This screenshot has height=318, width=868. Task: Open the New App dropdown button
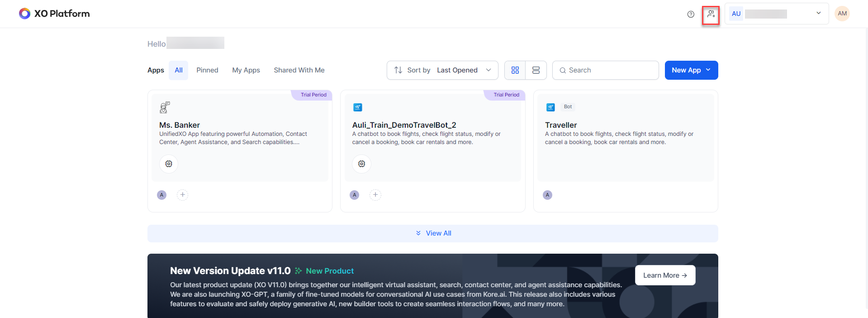pos(691,70)
